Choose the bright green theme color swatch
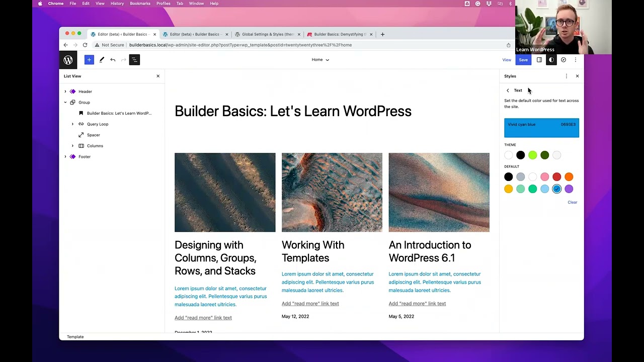Screen dimensions: 644x362 click(532, 155)
